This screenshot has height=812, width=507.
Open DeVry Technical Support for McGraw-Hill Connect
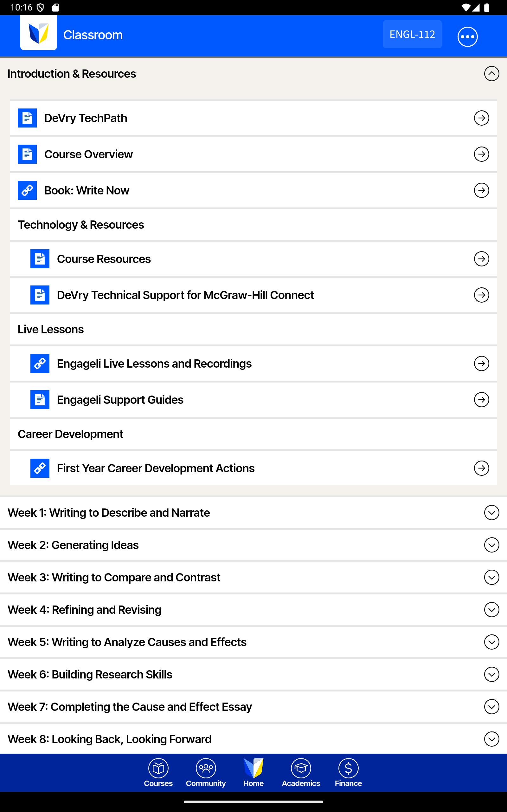185,295
